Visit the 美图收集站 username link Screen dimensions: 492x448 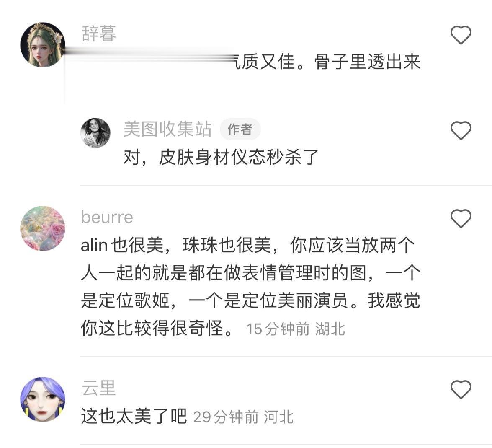[x=167, y=129]
